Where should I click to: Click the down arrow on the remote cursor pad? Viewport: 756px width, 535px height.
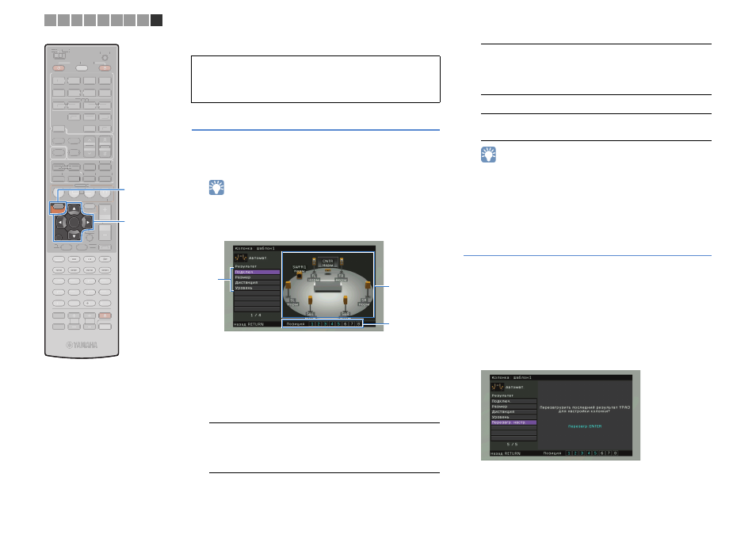(x=74, y=236)
